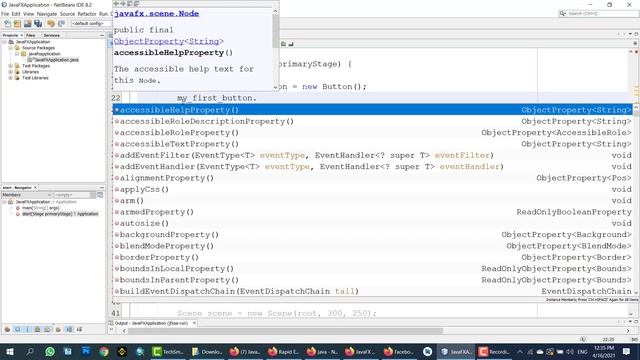
Task: Open WhatsApp from the taskbar
Action: click(50, 351)
